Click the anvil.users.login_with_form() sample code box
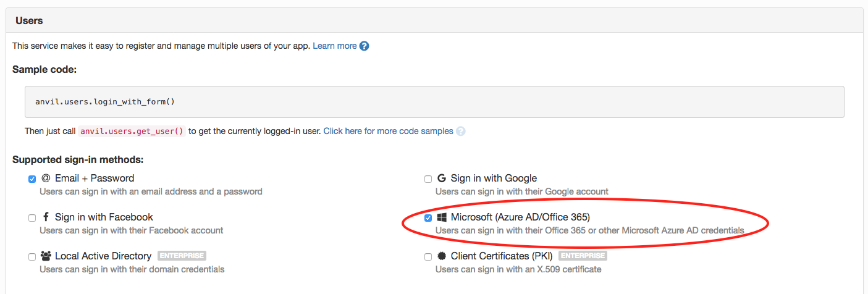The image size is (868, 294). [x=434, y=101]
